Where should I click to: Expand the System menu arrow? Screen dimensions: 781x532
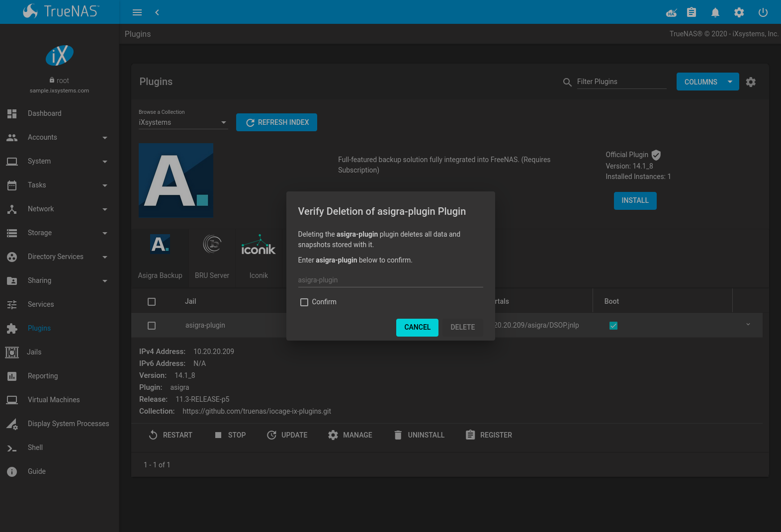click(105, 162)
